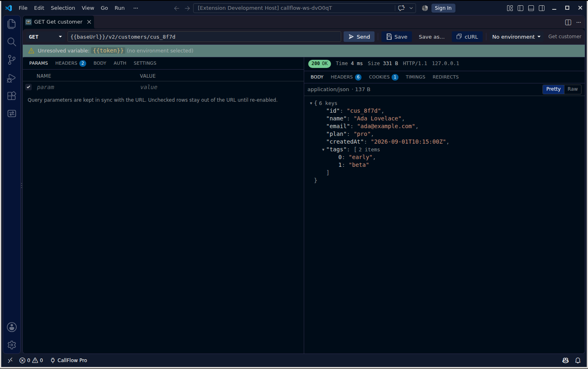This screenshot has height=369, width=588.
Task: Close the Get customer tab
Action: click(89, 22)
